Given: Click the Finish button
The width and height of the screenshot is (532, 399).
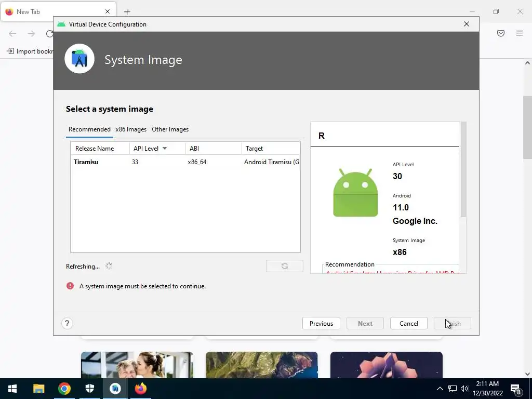Looking at the screenshot, I should [453, 323].
